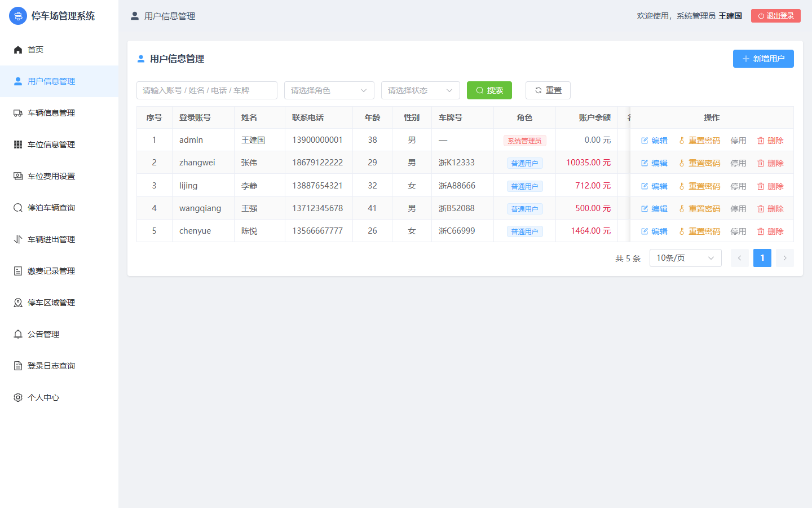Click the 新增用户 button
The height and width of the screenshot is (508, 812).
[764, 59]
